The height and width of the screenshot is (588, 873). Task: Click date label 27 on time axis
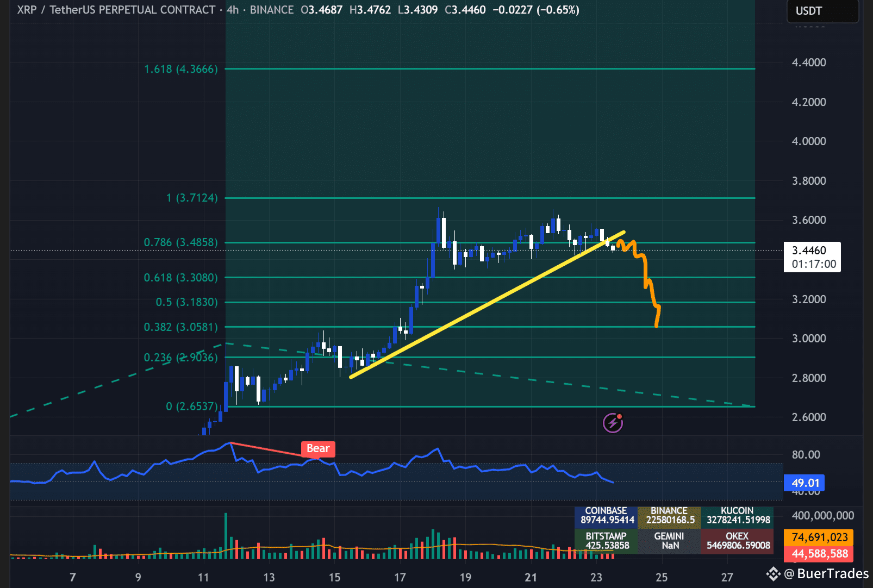click(x=727, y=577)
